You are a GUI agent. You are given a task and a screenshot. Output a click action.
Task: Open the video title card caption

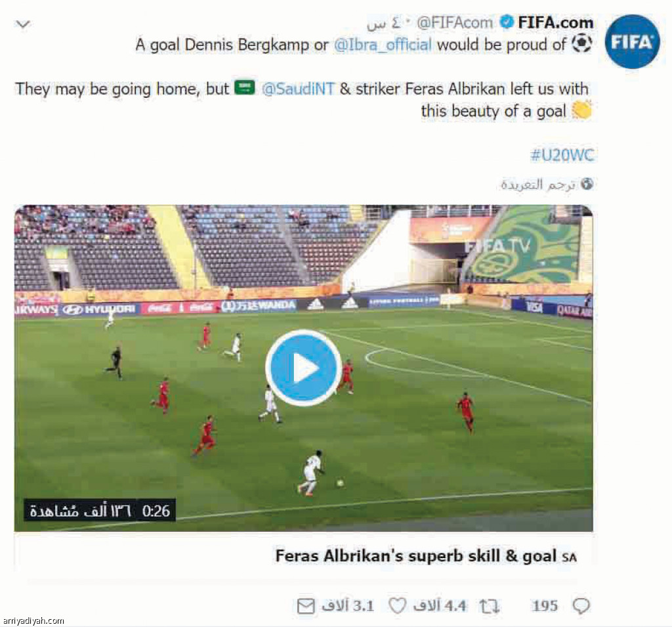click(x=425, y=556)
